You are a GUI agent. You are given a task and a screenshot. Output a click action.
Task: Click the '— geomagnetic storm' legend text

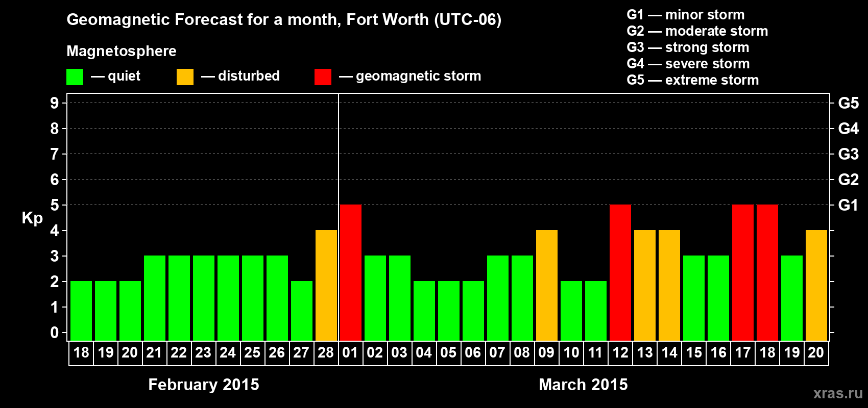410,76
